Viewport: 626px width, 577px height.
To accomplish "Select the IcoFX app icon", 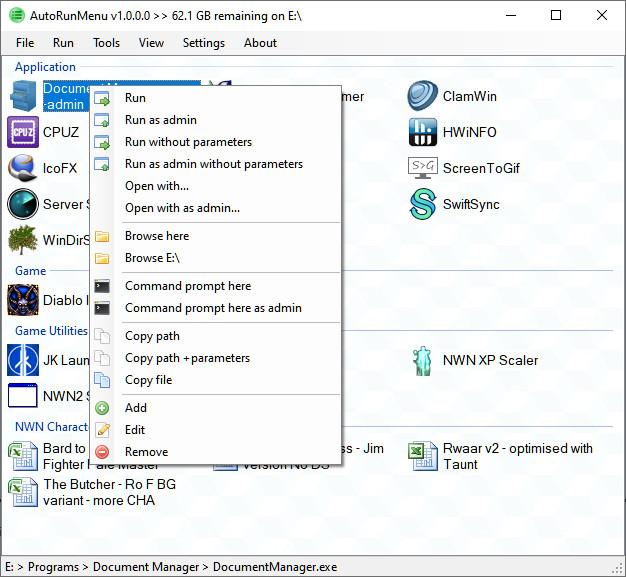I will [x=23, y=168].
